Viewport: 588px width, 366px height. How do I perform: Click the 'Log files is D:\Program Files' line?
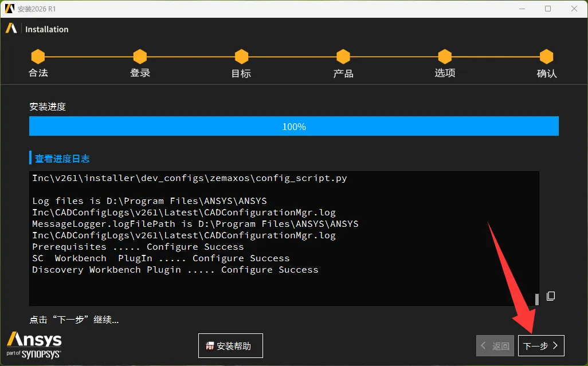click(x=150, y=201)
